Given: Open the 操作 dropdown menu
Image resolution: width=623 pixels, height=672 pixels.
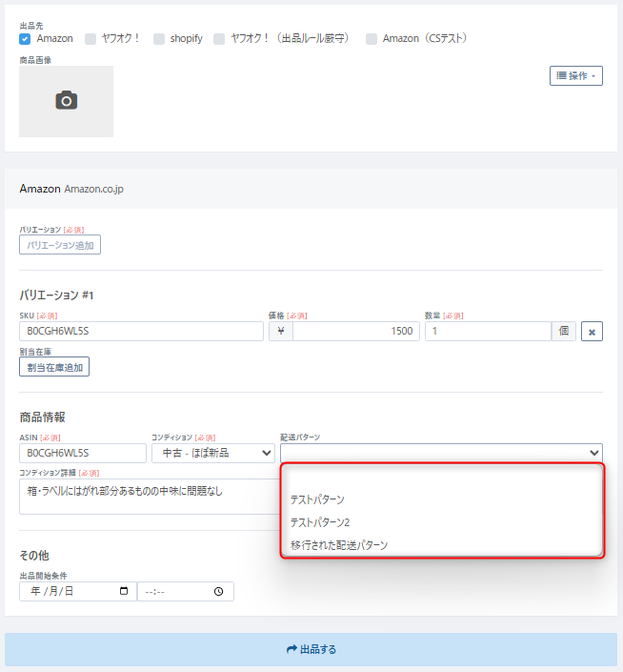Looking at the screenshot, I should click(x=575, y=75).
